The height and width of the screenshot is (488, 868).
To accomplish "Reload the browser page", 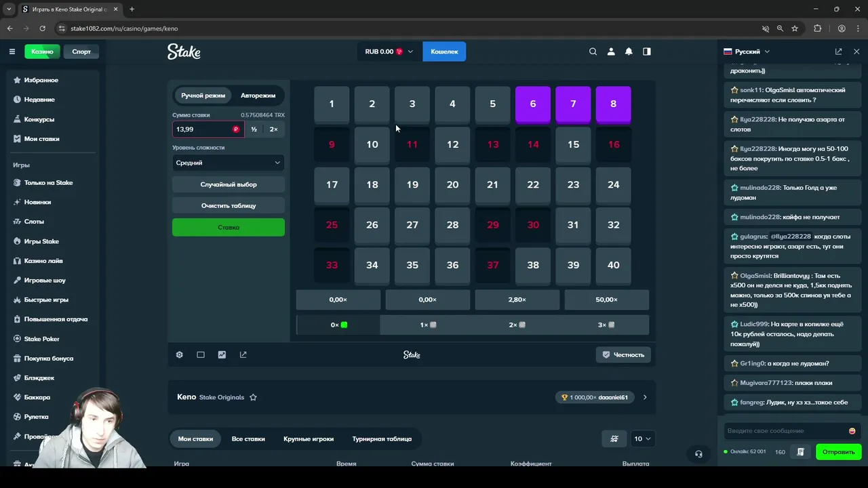I will [x=42, y=28].
